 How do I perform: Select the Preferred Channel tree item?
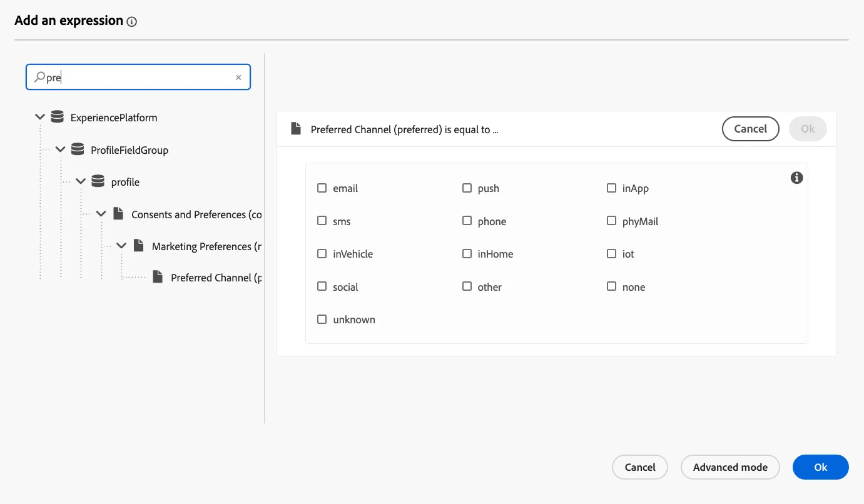point(216,278)
